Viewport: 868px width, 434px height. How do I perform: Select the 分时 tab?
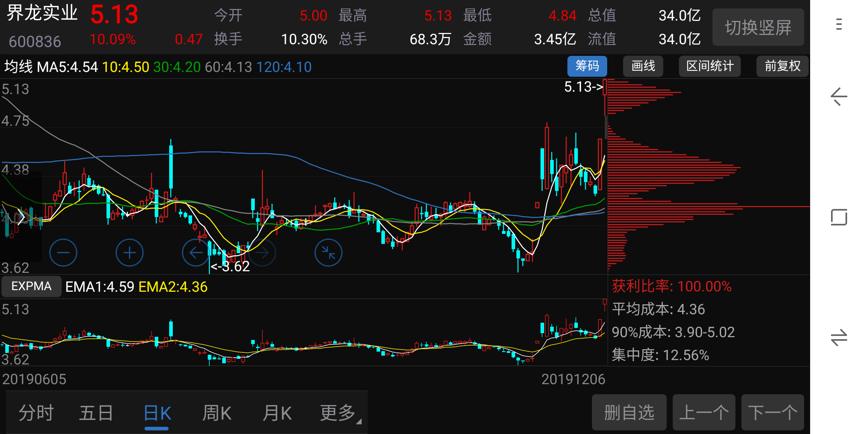pyautogui.click(x=36, y=413)
